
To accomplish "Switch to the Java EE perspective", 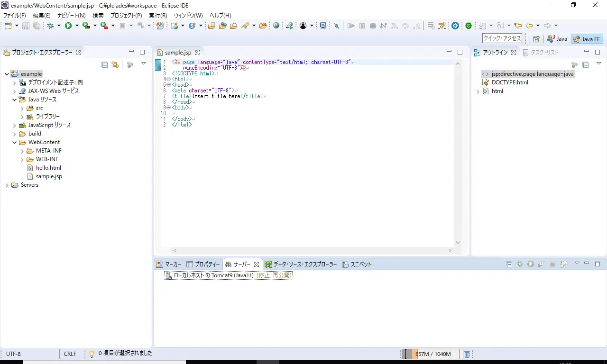I will [587, 39].
